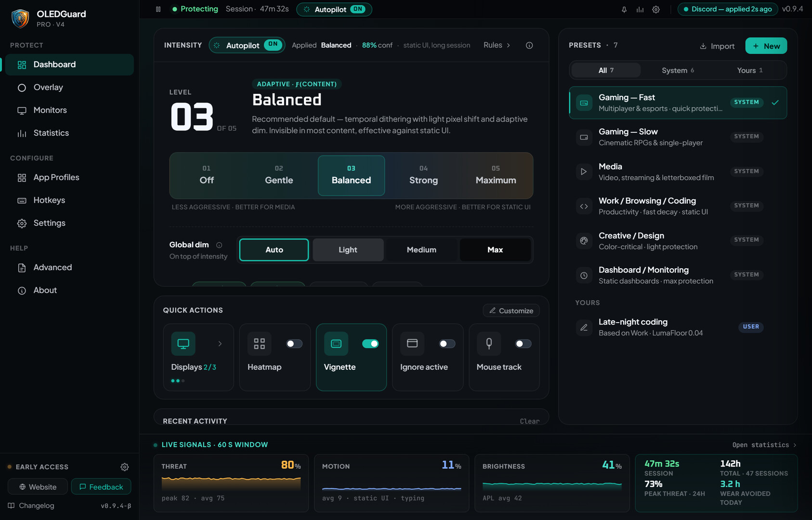
Task: Create a New preset
Action: point(766,46)
